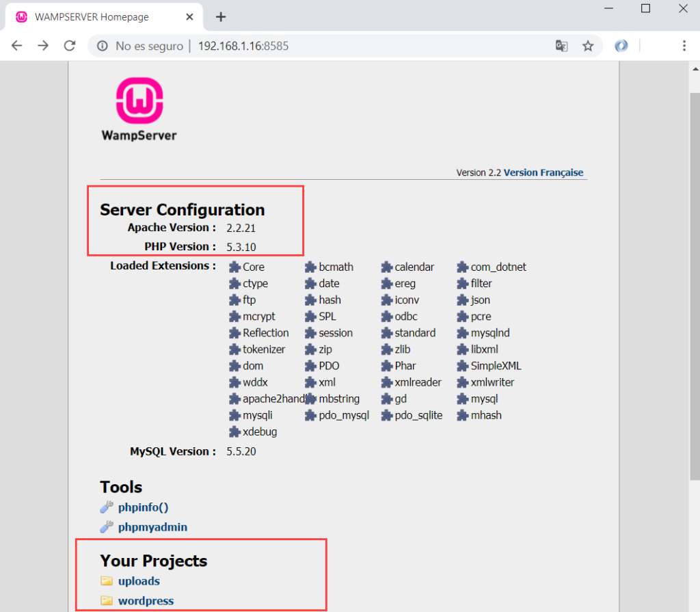Image resolution: width=700 pixels, height=612 pixels.
Task: Minimize the Chrome browser window
Action: tap(608, 8)
